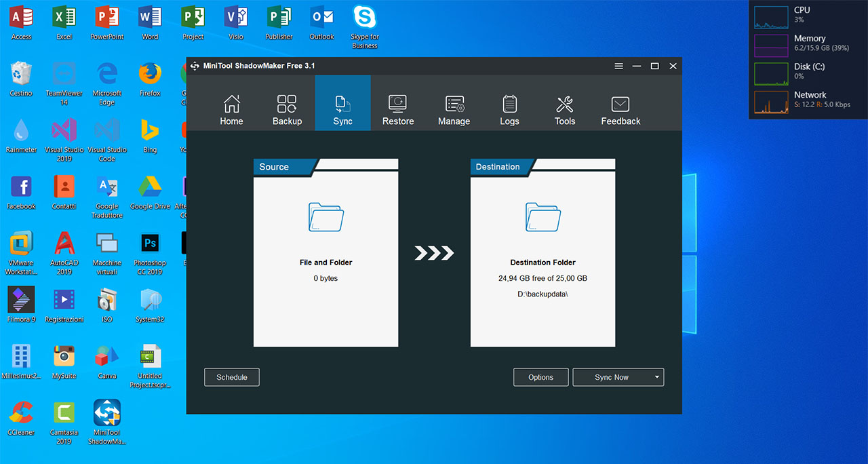Open Camtasia 2019 shortcut

click(x=64, y=422)
